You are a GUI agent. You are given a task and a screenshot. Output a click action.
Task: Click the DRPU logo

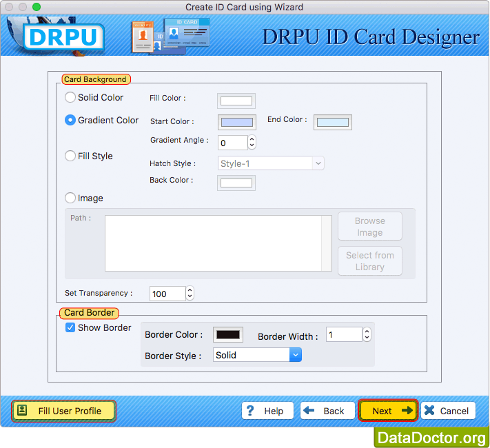click(63, 37)
